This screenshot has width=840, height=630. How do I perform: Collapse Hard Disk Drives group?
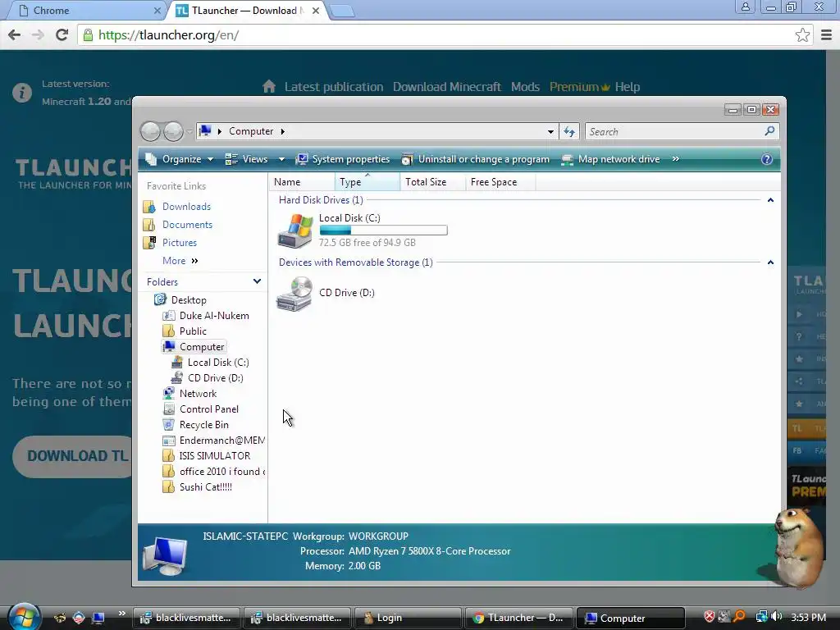[770, 200]
